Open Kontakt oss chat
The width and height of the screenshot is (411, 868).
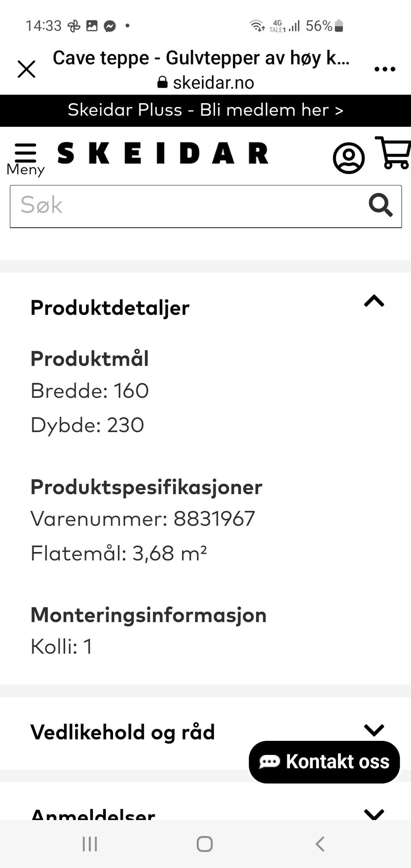coord(324,762)
